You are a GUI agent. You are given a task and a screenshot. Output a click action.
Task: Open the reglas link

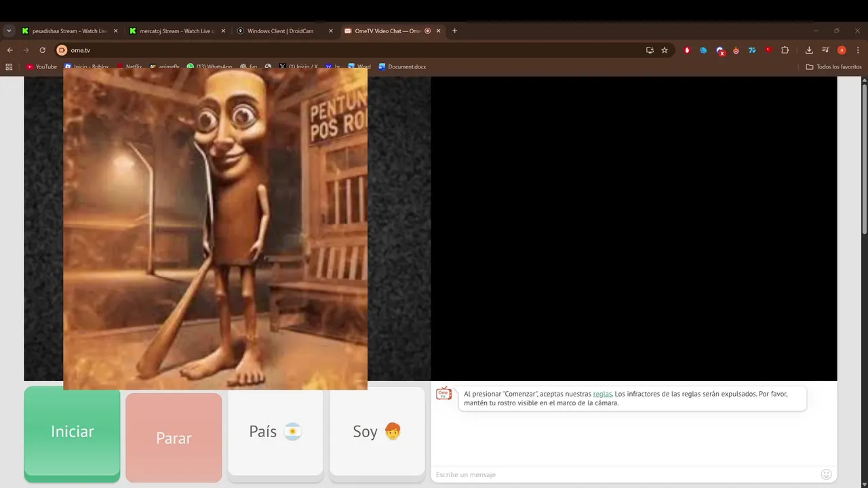602,394
